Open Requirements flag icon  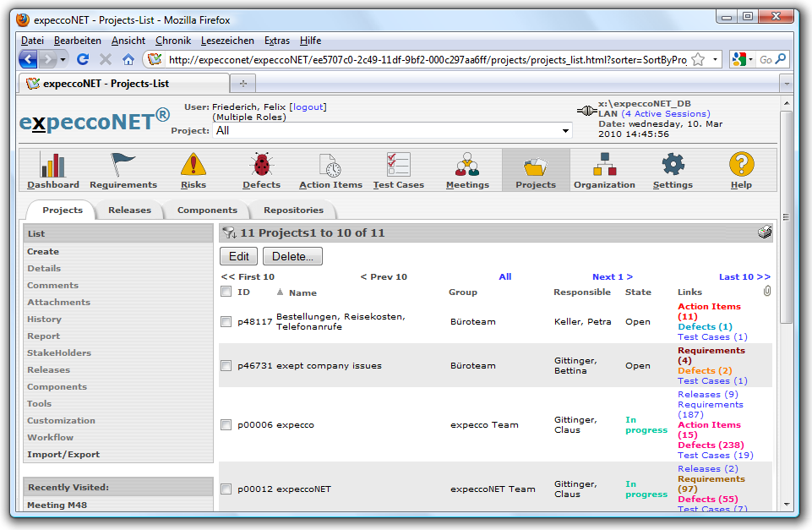click(123, 164)
